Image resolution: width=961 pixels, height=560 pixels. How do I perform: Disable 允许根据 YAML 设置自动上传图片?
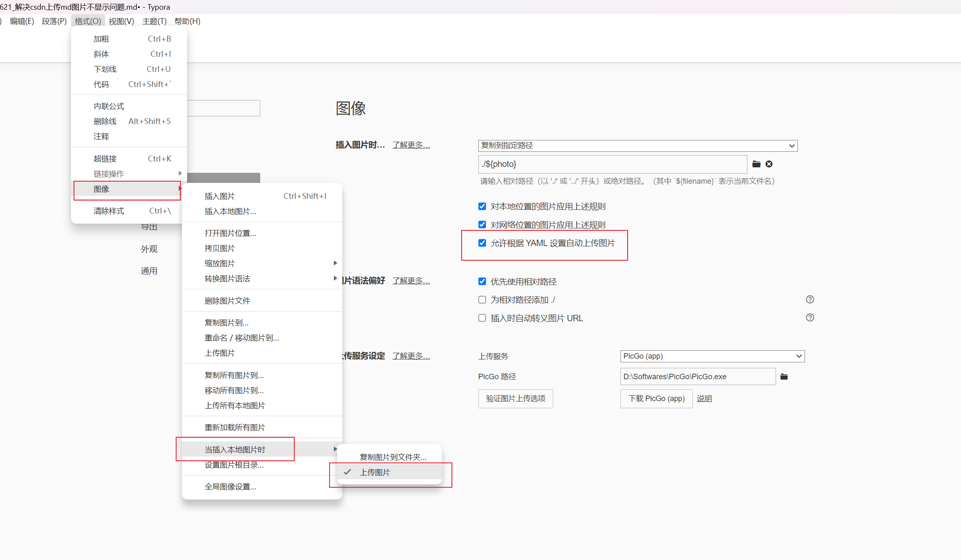tap(482, 243)
